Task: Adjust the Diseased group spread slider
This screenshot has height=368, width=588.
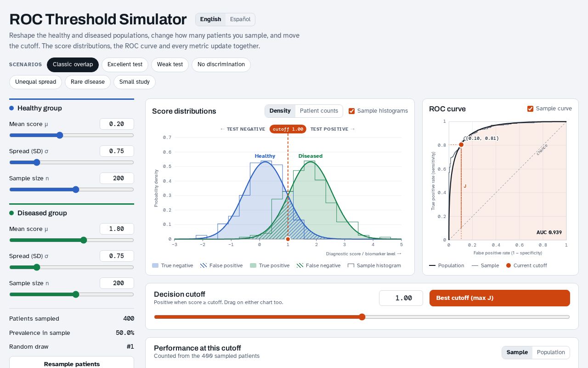Action: pyautogui.click(x=72, y=267)
